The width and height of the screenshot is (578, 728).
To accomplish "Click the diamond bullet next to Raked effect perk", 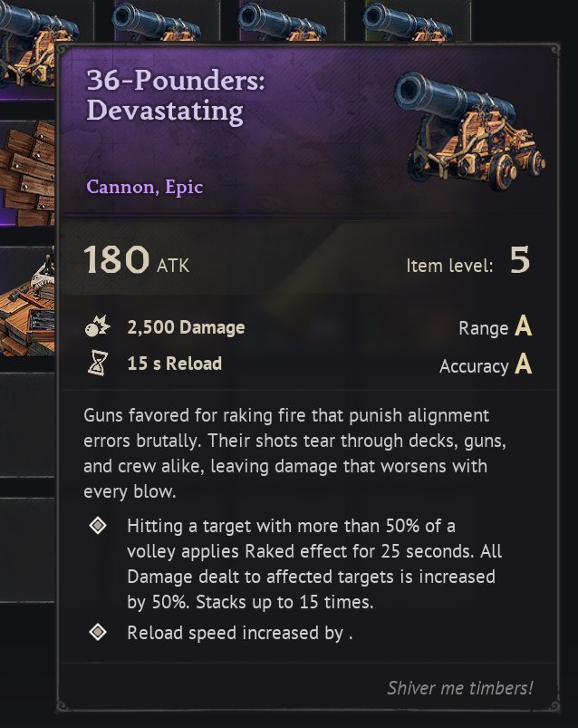I will tap(98, 527).
